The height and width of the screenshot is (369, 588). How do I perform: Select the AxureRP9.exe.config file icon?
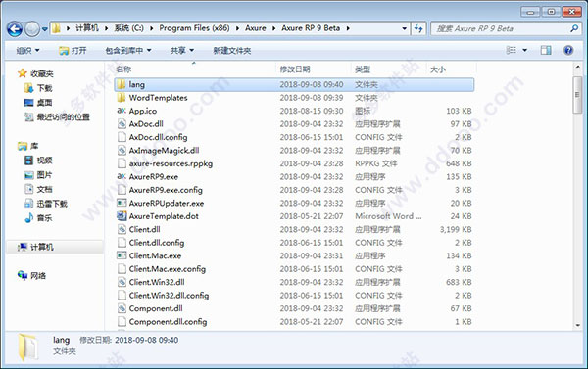click(x=122, y=190)
